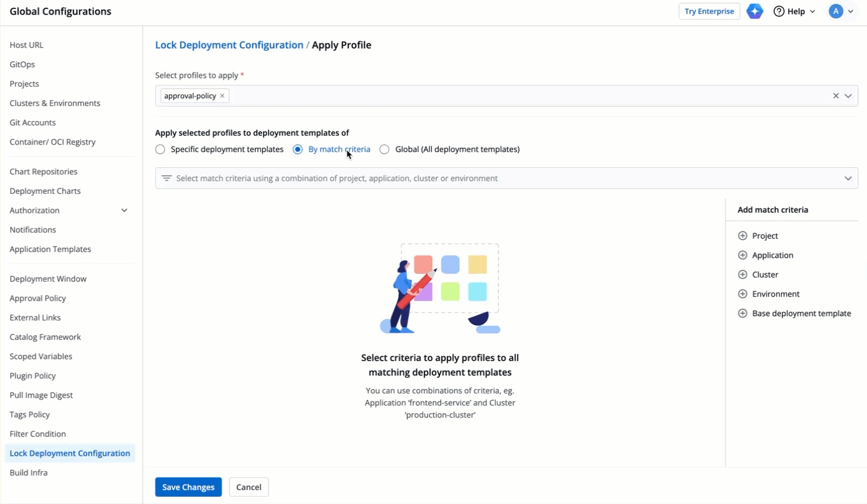Image resolution: width=867 pixels, height=504 pixels.
Task: Click the plus icon next to Project
Action: [742, 236]
